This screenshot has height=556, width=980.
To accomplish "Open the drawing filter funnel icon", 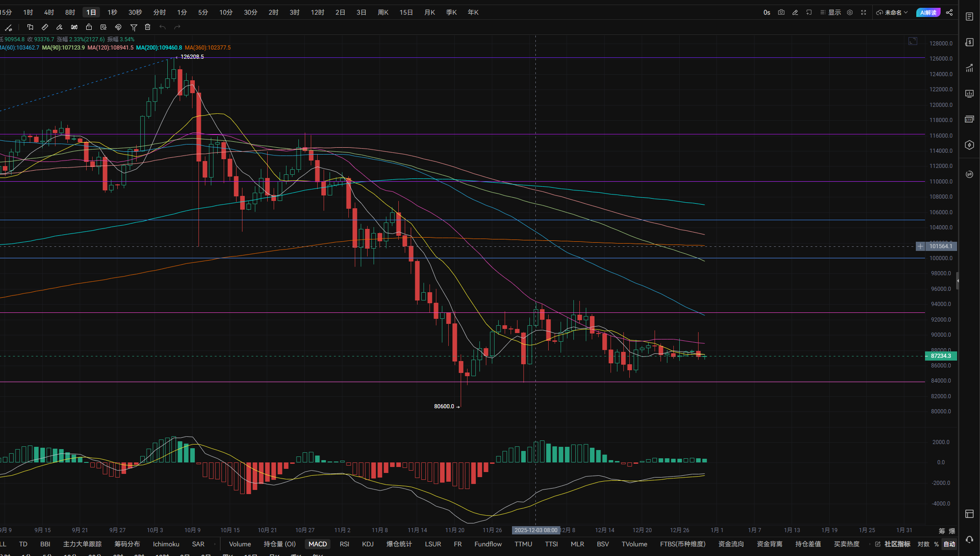I will [133, 28].
